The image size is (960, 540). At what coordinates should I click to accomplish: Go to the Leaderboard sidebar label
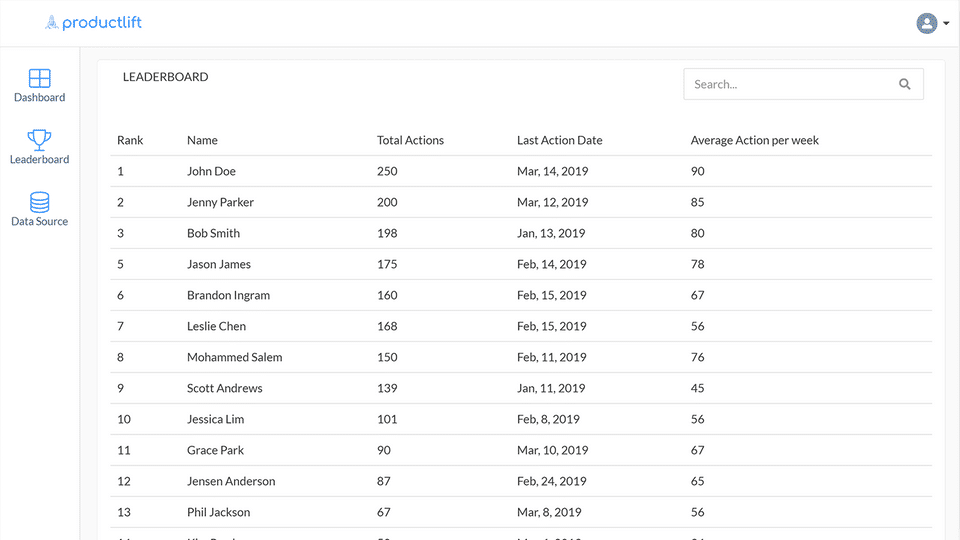coord(40,159)
